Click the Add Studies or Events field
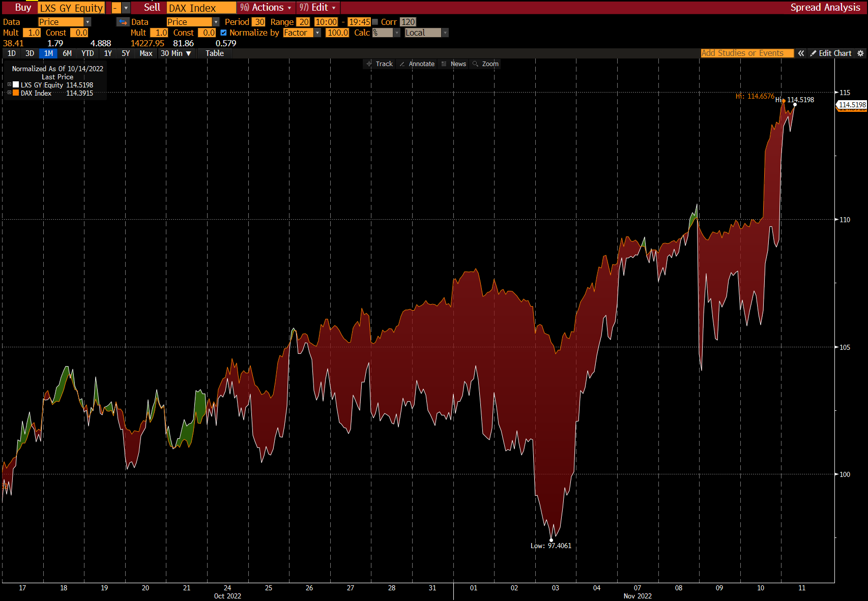This screenshot has height=601, width=868. (x=747, y=53)
